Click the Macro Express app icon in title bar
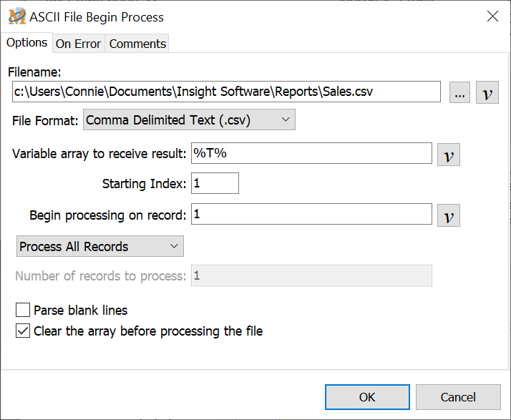This screenshot has width=511, height=420. [16, 16]
